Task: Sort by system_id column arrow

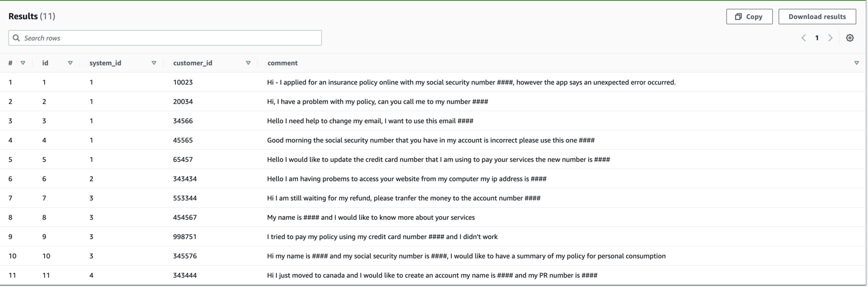Action: [x=154, y=63]
